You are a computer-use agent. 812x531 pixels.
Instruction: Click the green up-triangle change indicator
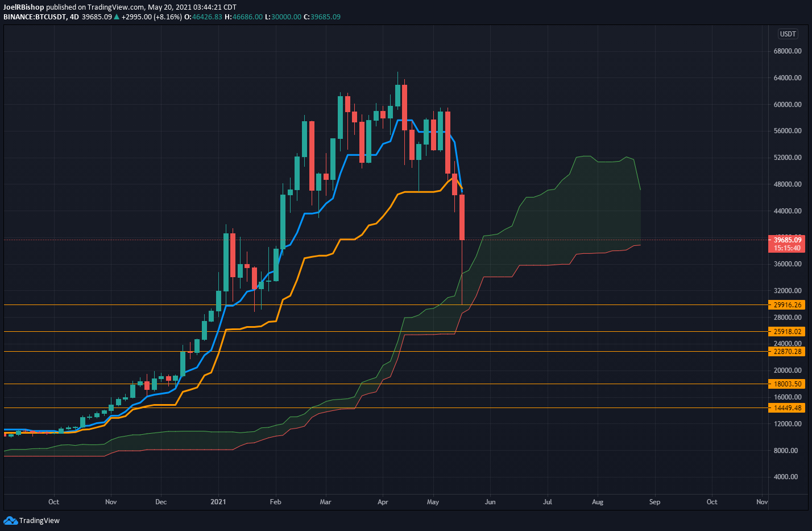click(x=117, y=17)
